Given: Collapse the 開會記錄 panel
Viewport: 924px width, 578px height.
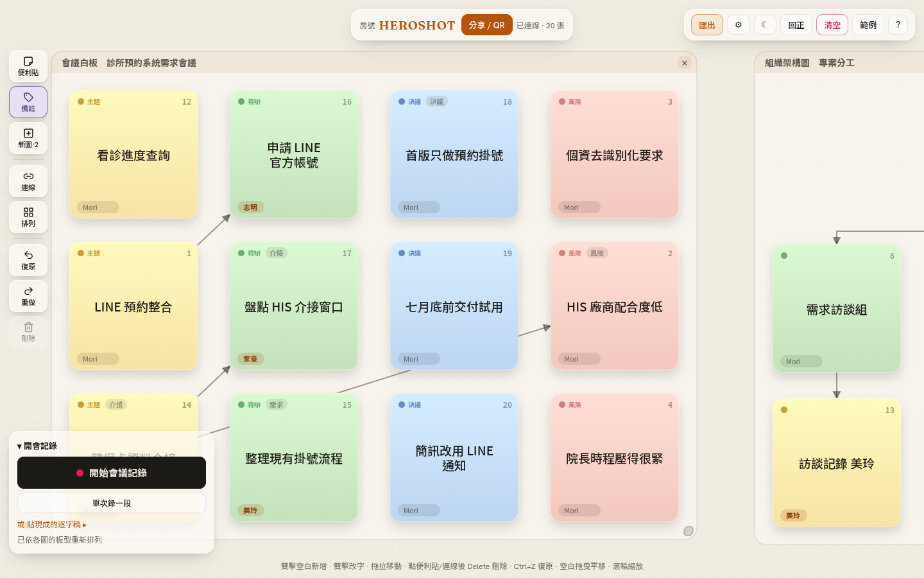Looking at the screenshot, I should pos(37,446).
